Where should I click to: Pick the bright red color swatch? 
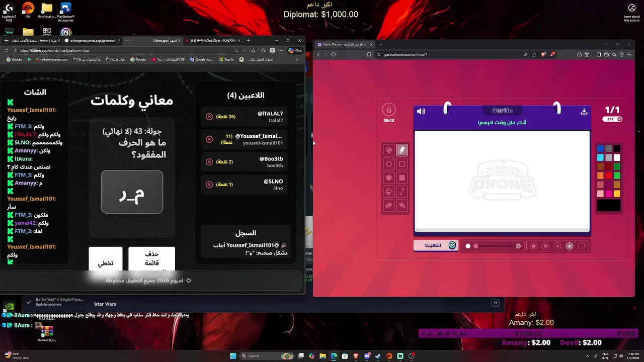(x=609, y=175)
